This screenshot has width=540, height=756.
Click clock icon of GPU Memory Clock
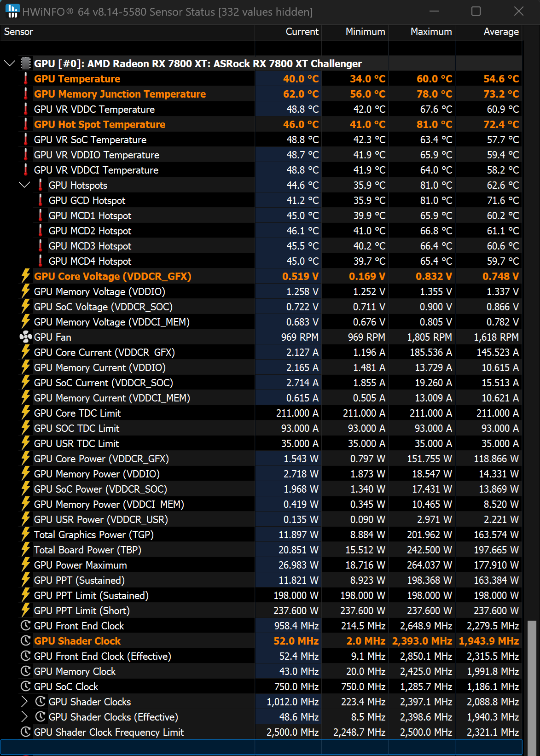click(26, 671)
